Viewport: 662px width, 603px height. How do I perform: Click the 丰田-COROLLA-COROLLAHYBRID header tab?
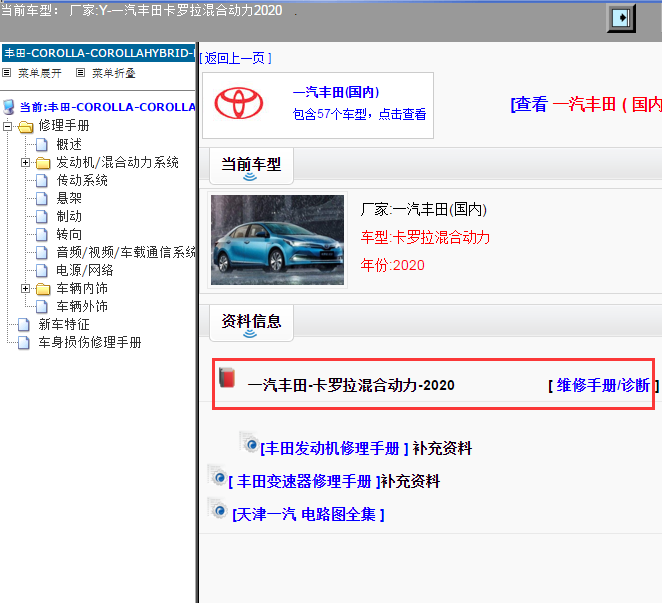coord(98,53)
